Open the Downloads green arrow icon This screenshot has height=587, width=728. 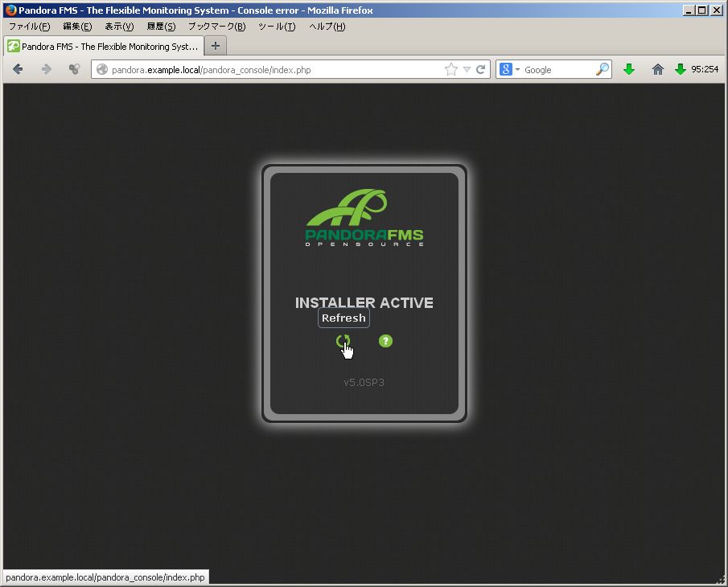[x=629, y=70]
